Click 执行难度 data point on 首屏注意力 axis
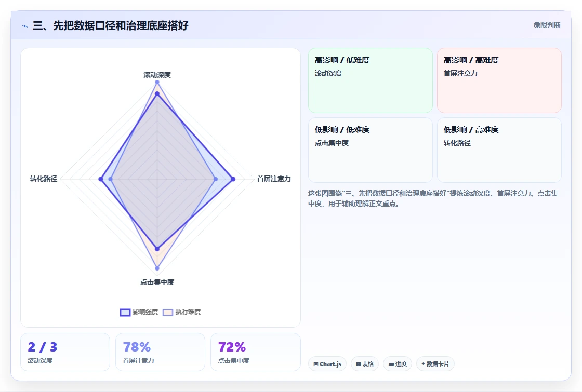582x392 pixels. pos(216,179)
